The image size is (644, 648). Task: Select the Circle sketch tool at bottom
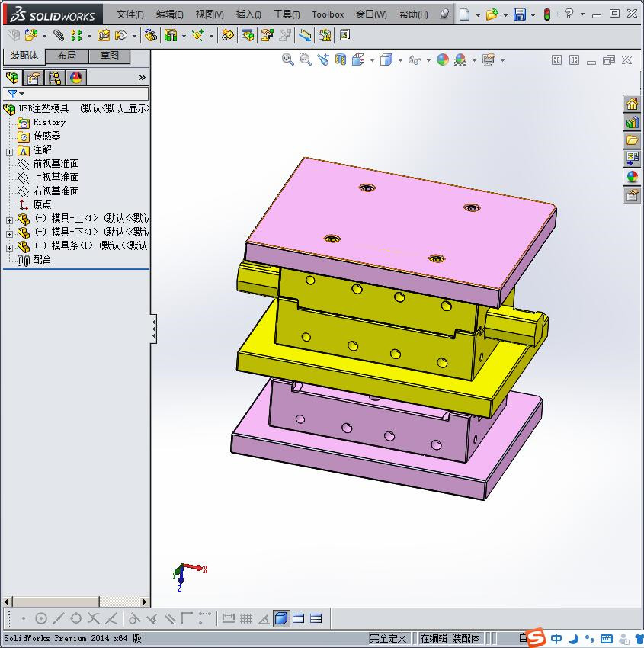(42, 618)
